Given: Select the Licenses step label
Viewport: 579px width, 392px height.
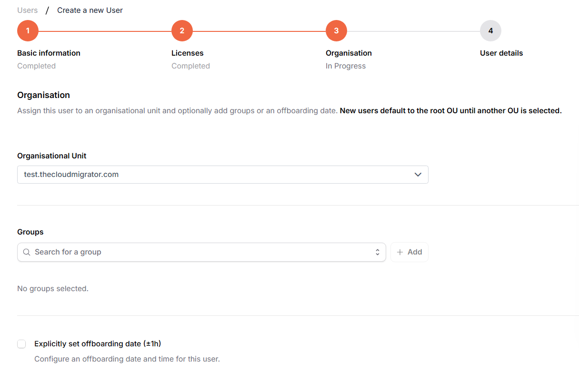Looking at the screenshot, I should (x=187, y=53).
